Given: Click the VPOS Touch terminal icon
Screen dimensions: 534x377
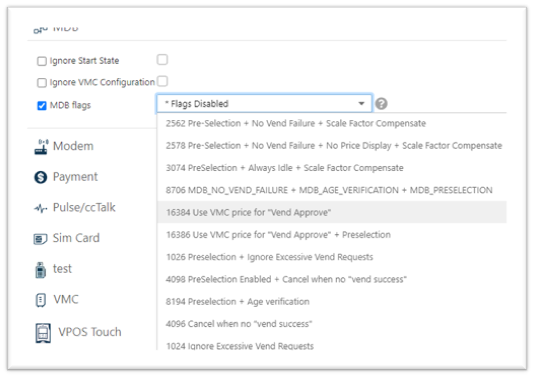Looking at the screenshot, I should (43, 333).
